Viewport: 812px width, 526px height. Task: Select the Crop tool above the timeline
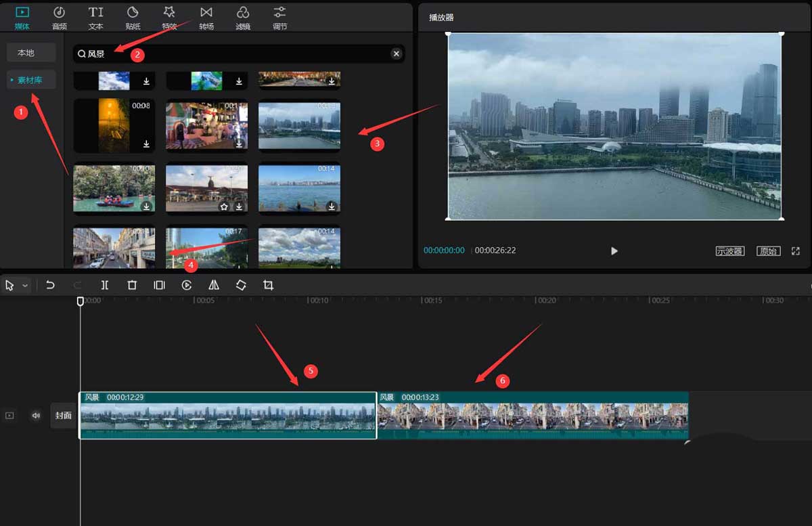coord(268,285)
